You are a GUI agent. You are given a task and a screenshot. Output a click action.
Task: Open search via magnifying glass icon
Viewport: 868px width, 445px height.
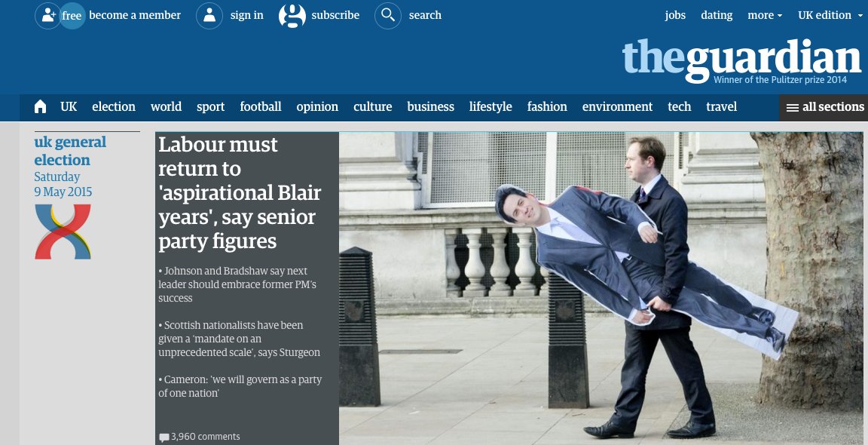pos(388,16)
